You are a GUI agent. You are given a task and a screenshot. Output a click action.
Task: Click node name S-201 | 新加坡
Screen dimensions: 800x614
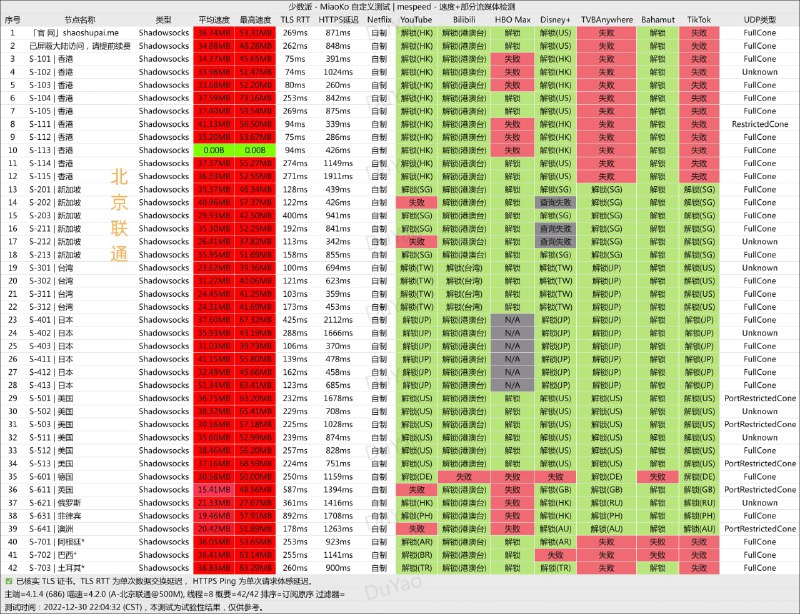point(55,189)
